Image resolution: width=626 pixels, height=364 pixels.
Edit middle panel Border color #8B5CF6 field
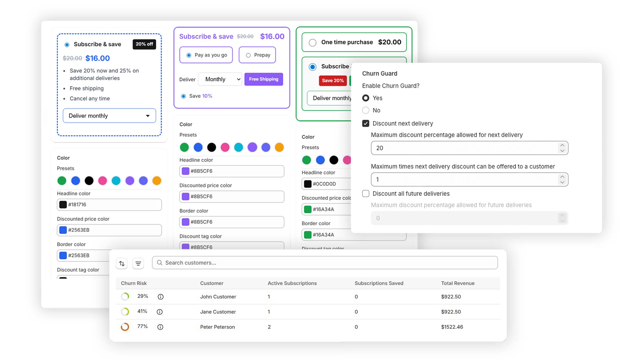tap(232, 222)
